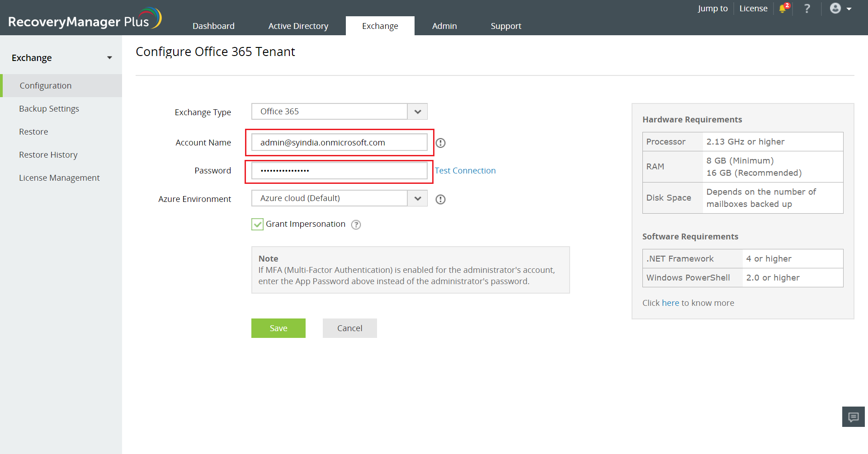
Task: Click the Grant Impersonation help icon
Action: 356,225
